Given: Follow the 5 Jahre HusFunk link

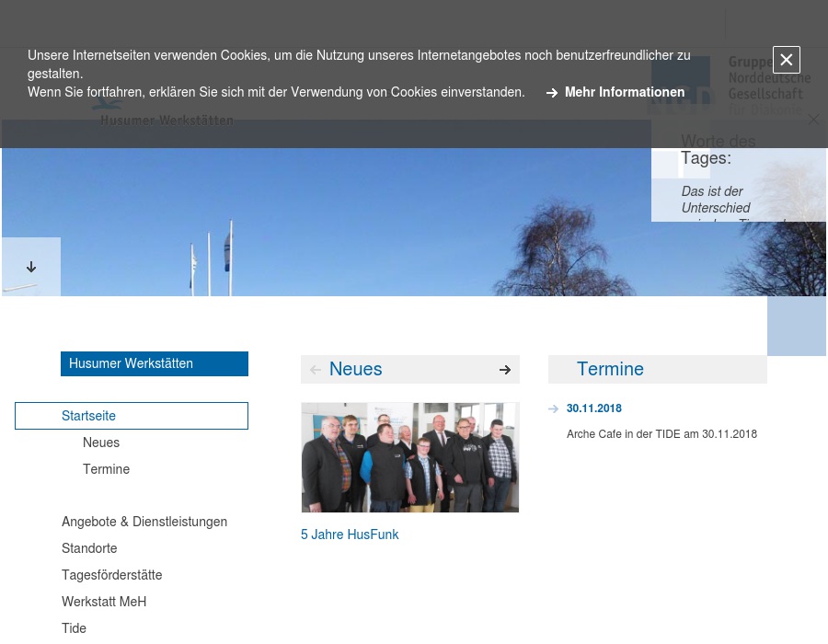Looking at the screenshot, I should click(350, 535).
